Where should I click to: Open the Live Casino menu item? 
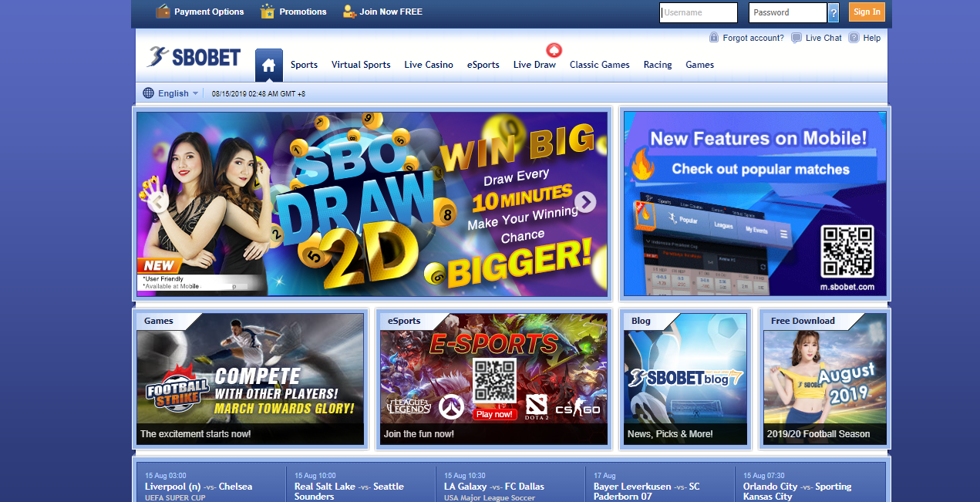pos(428,65)
